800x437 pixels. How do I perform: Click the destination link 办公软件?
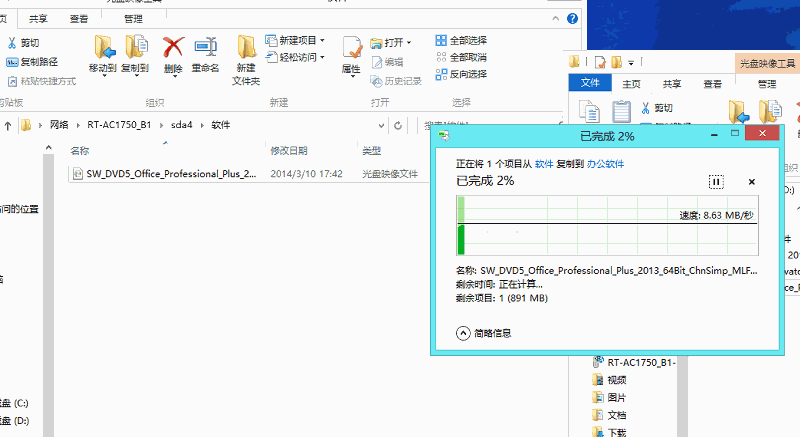606,164
